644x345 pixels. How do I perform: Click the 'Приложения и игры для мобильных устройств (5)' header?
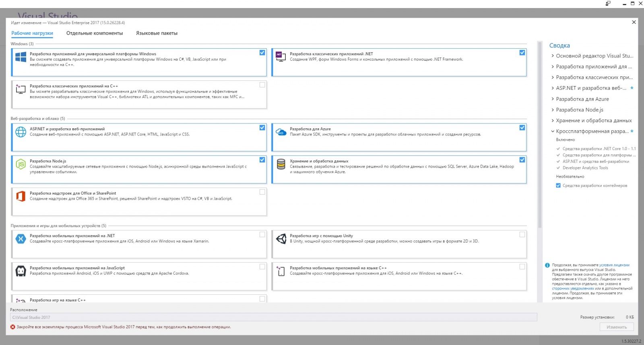point(59,226)
